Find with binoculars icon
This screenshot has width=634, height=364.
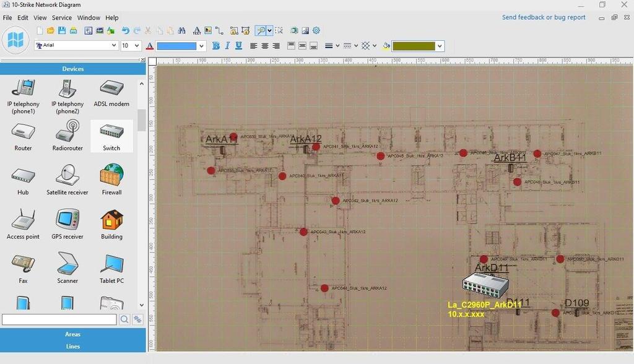pyautogui.click(x=181, y=31)
